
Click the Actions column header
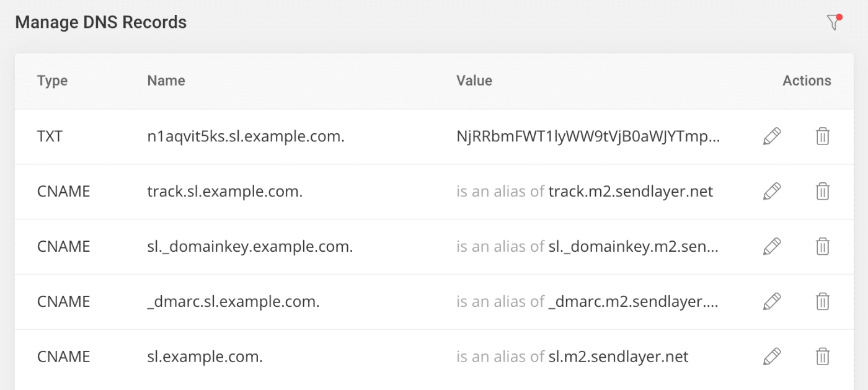pos(807,81)
